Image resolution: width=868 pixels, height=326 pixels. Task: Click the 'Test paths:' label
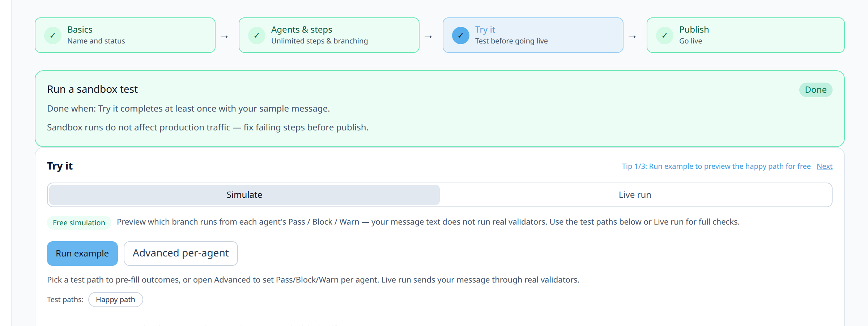65,300
